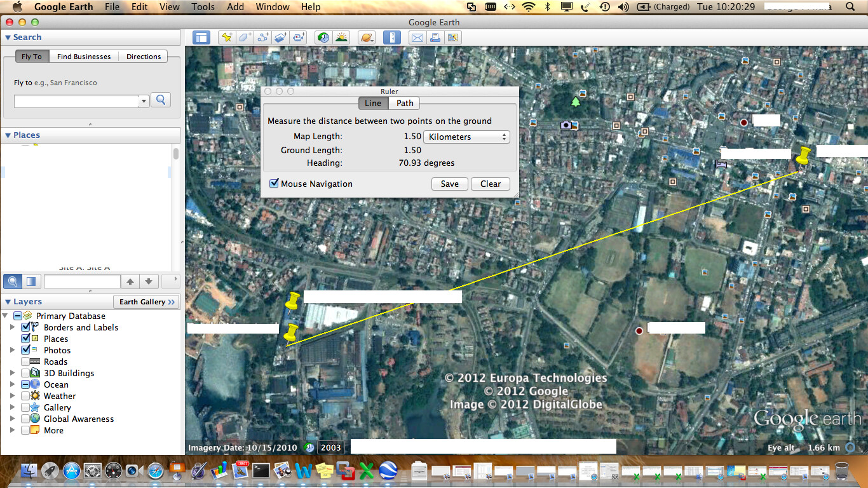Uncheck Mouse Navigation in the Ruler
The height and width of the screenshot is (488, 868).
coord(274,184)
